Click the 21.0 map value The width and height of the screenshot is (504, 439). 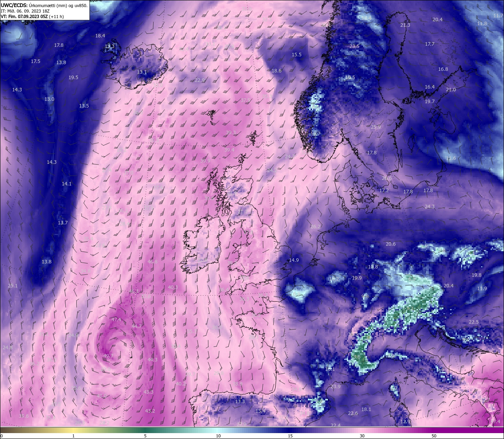point(451,89)
